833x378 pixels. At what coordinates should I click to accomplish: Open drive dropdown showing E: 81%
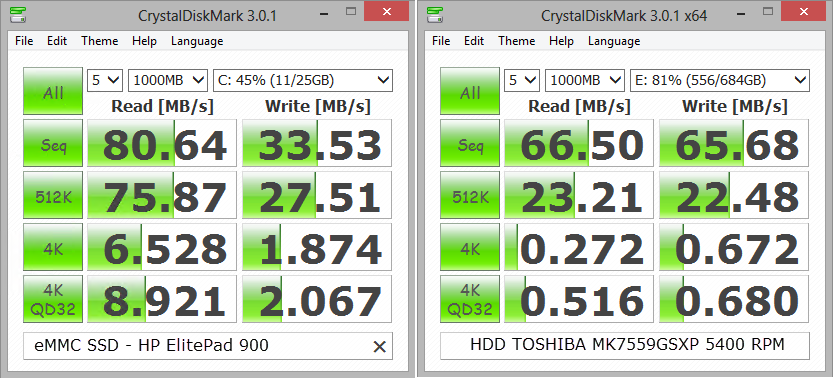(720, 80)
